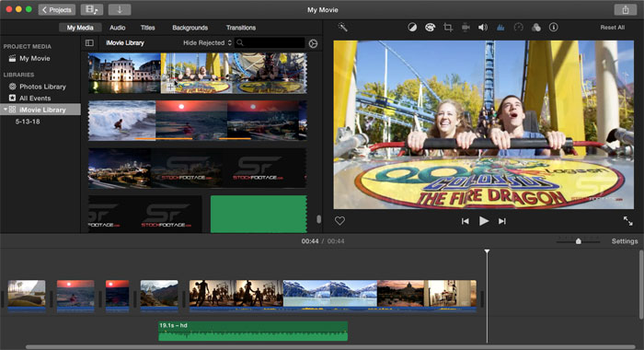Switch to the My Media tab
The width and height of the screenshot is (644, 350).
[x=80, y=28]
